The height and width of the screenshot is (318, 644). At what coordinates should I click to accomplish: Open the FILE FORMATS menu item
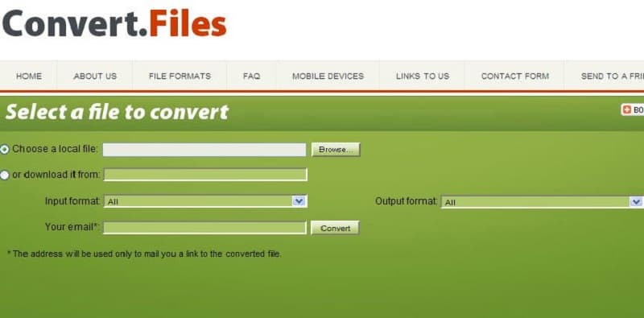pos(180,76)
